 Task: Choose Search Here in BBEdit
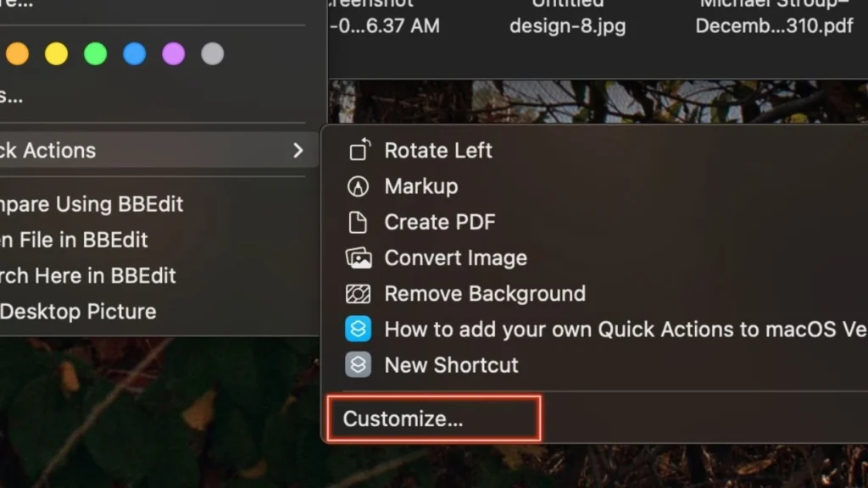pyautogui.click(x=88, y=275)
